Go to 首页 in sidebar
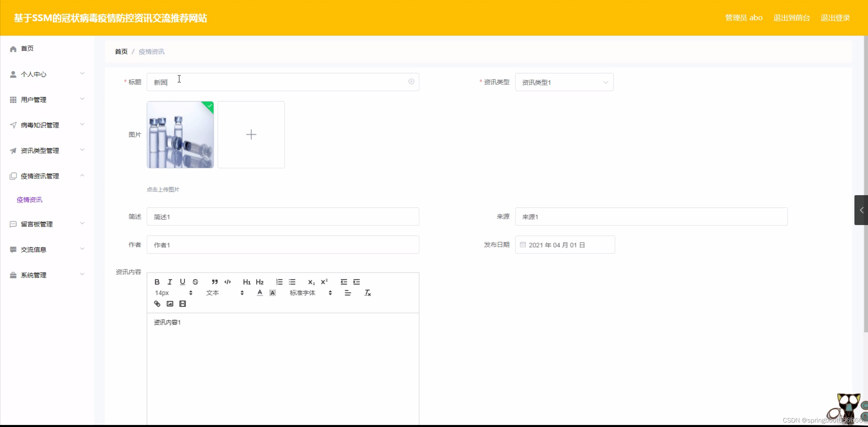This screenshot has width=868, height=427. [27, 49]
